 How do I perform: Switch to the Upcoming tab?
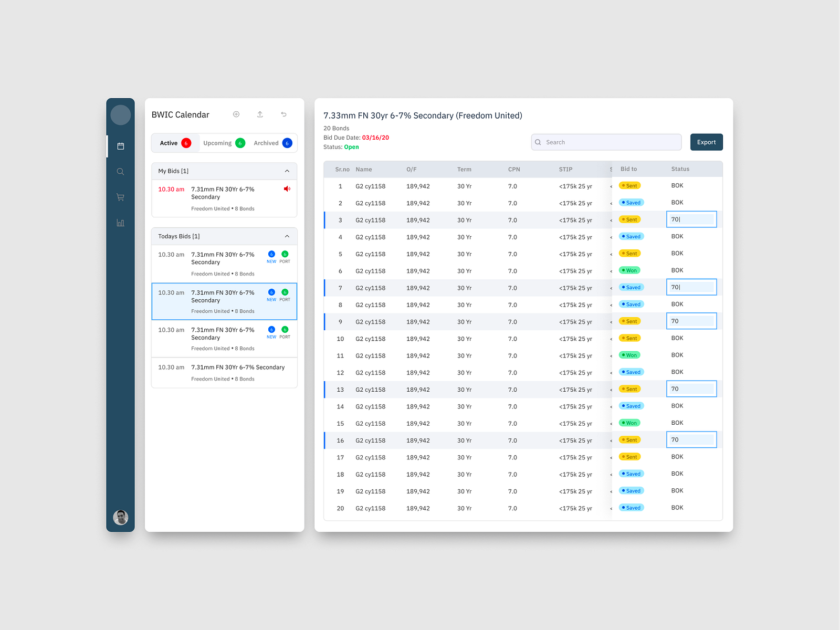pyautogui.click(x=217, y=142)
